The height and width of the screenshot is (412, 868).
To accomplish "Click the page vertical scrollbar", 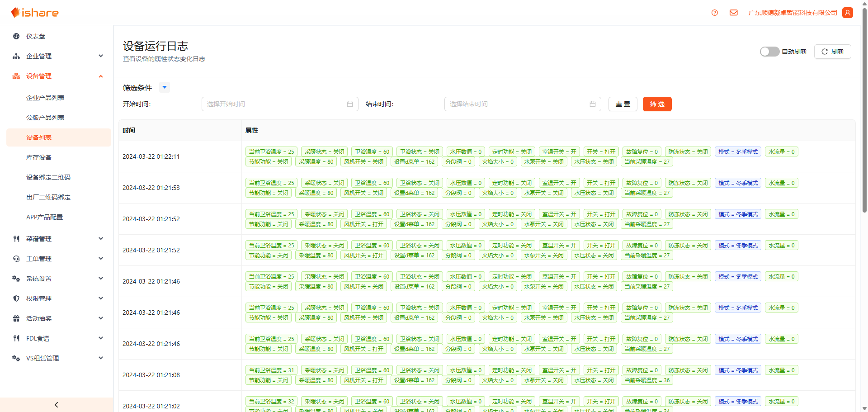I will tap(864, 136).
